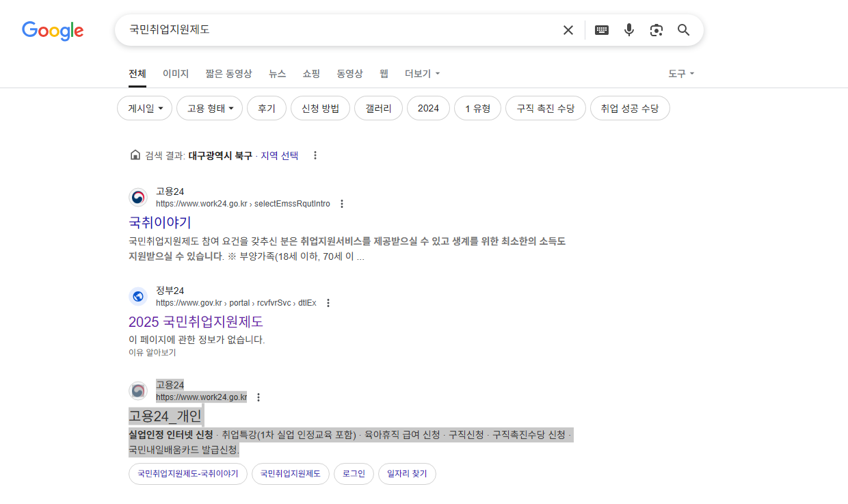
Task: Open the 도구 dropdown
Action: [x=681, y=73]
